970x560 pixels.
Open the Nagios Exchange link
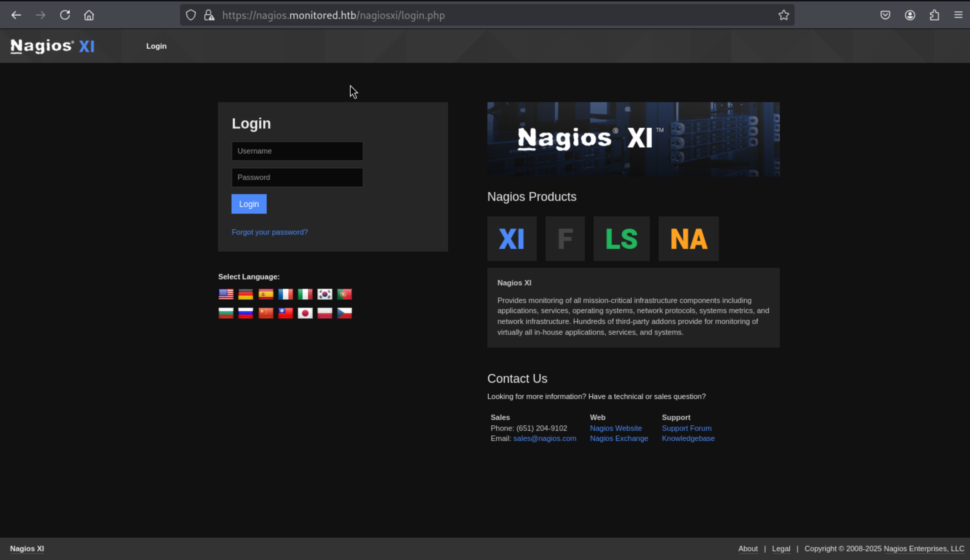tap(619, 439)
